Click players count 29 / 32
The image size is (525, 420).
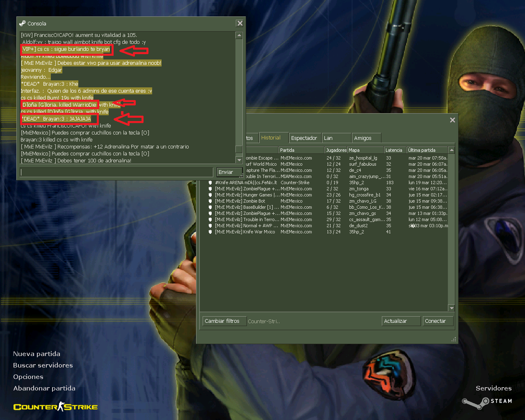coord(333,219)
